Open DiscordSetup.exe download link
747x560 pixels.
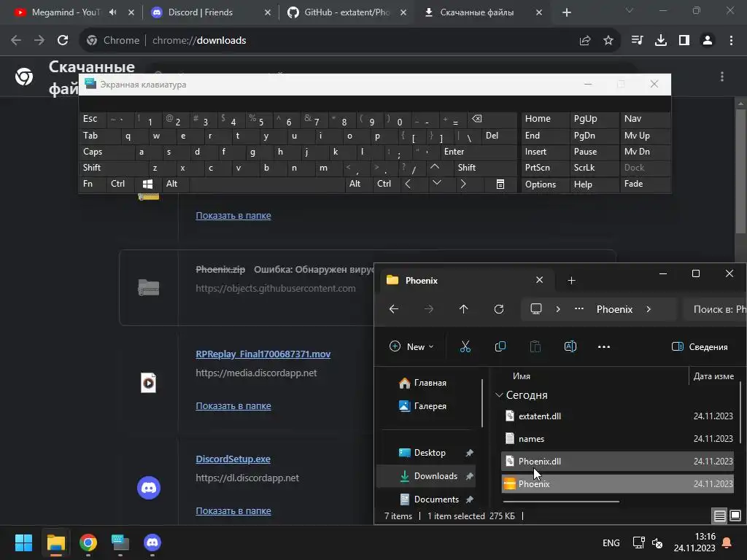pyautogui.click(x=233, y=459)
